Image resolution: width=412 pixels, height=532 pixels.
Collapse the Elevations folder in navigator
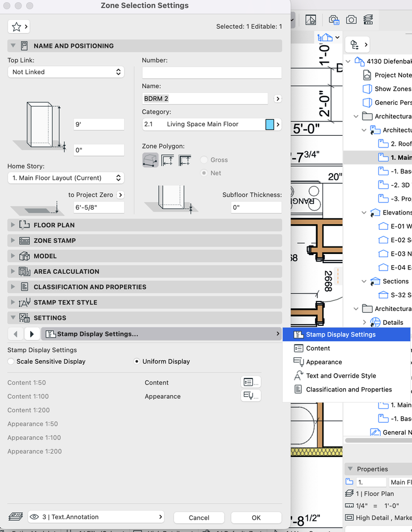(x=364, y=212)
